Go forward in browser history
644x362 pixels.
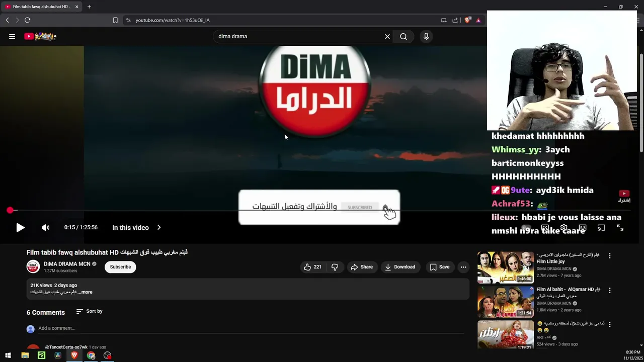17,20
